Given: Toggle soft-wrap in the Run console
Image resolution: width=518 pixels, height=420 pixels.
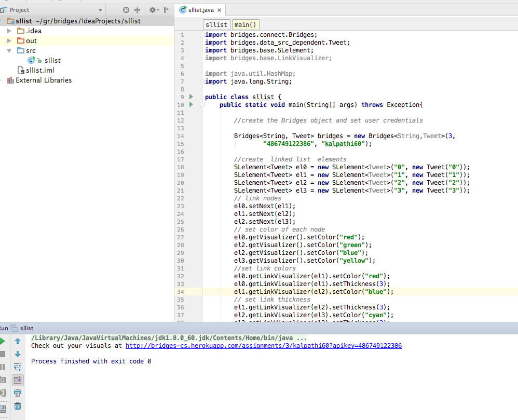Looking at the screenshot, I should [x=18, y=367].
